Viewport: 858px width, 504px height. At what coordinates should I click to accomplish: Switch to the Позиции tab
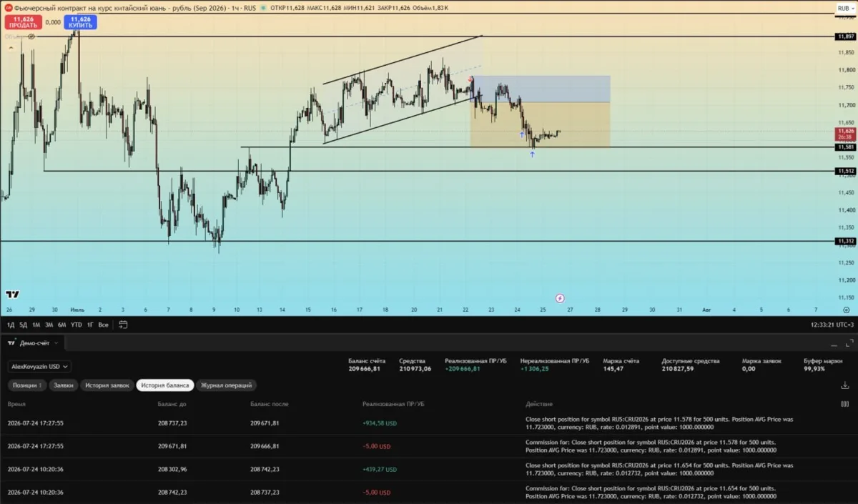[27, 385]
